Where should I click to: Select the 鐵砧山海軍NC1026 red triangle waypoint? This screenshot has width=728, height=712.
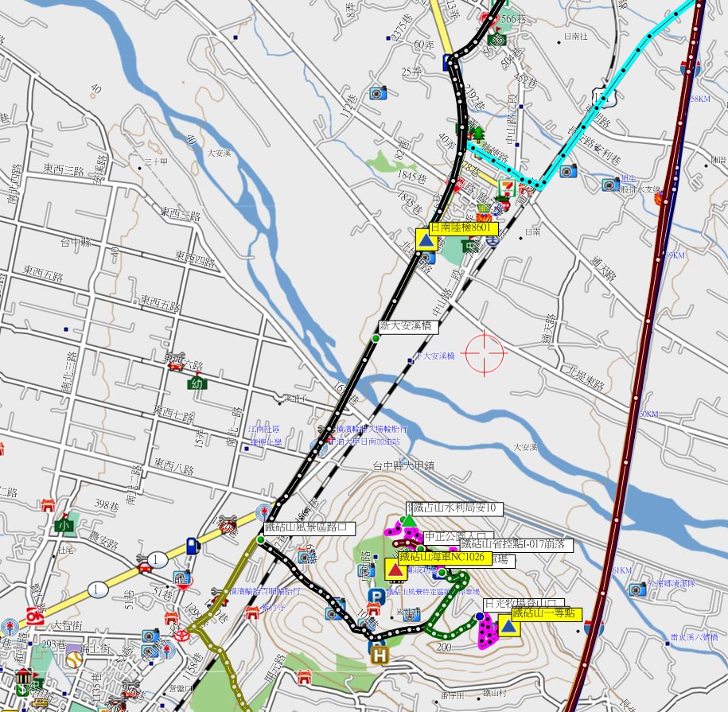click(395, 570)
